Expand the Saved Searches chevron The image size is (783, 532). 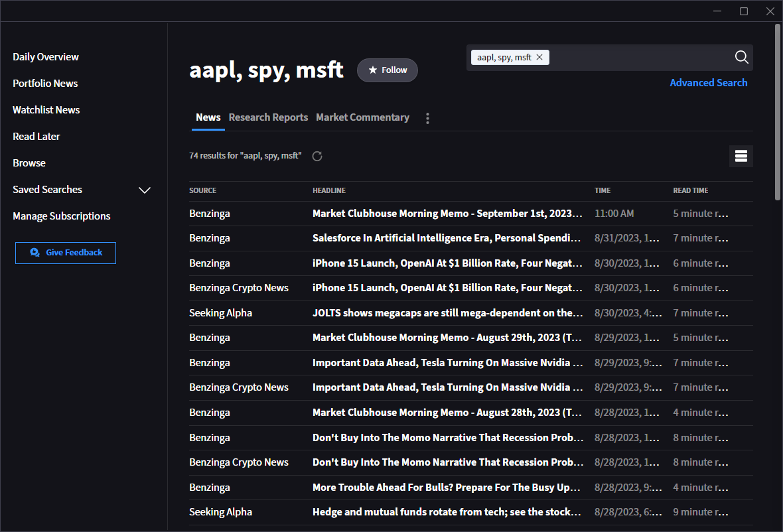144,190
